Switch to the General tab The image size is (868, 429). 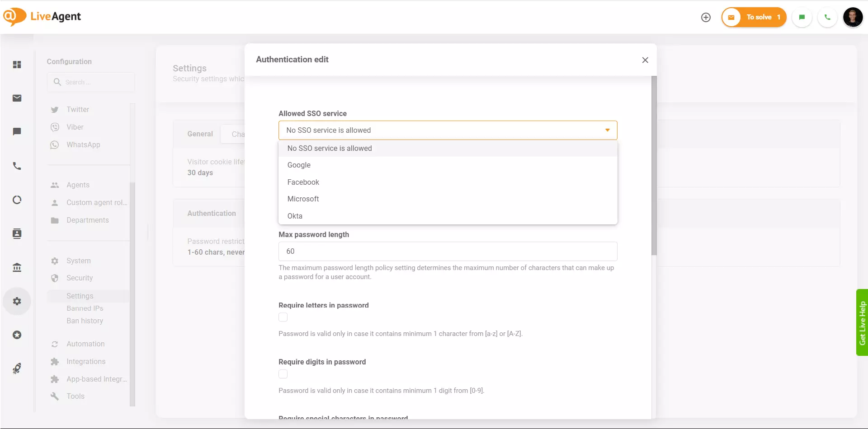pyautogui.click(x=200, y=134)
